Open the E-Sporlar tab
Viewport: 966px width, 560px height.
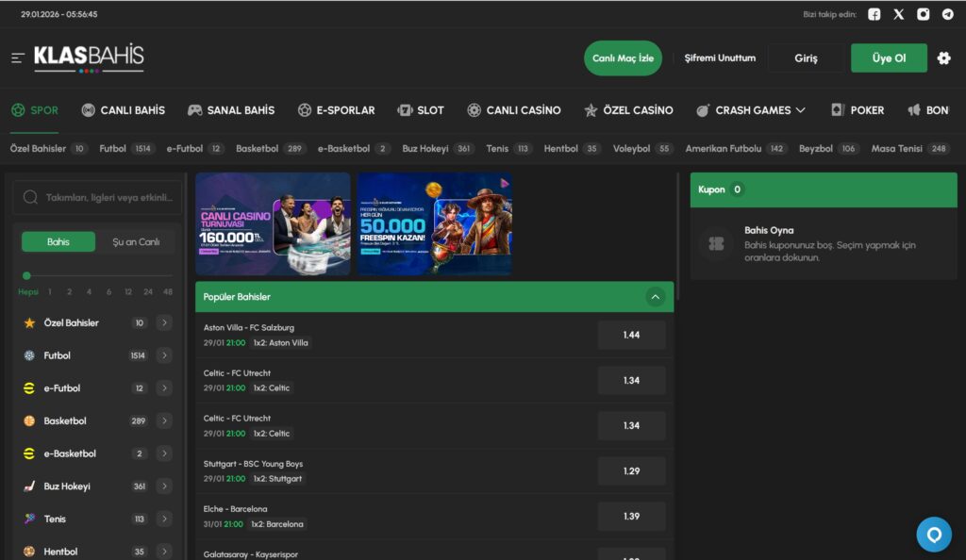click(x=337, y=110)
